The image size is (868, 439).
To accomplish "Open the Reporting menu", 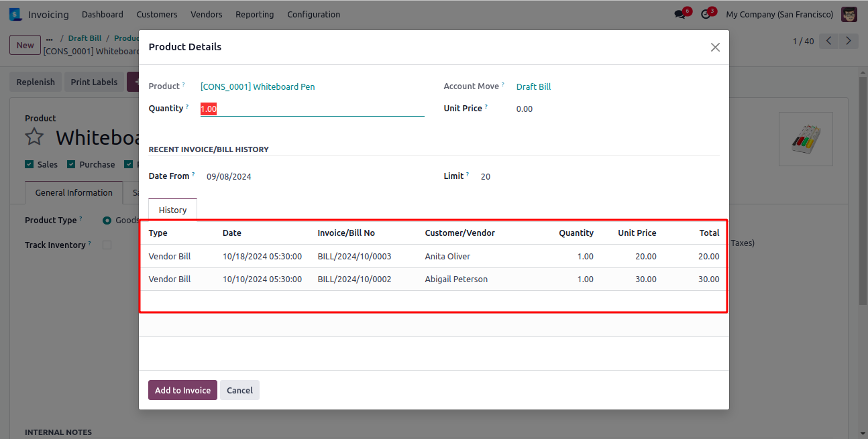I will tap(254, 14).
